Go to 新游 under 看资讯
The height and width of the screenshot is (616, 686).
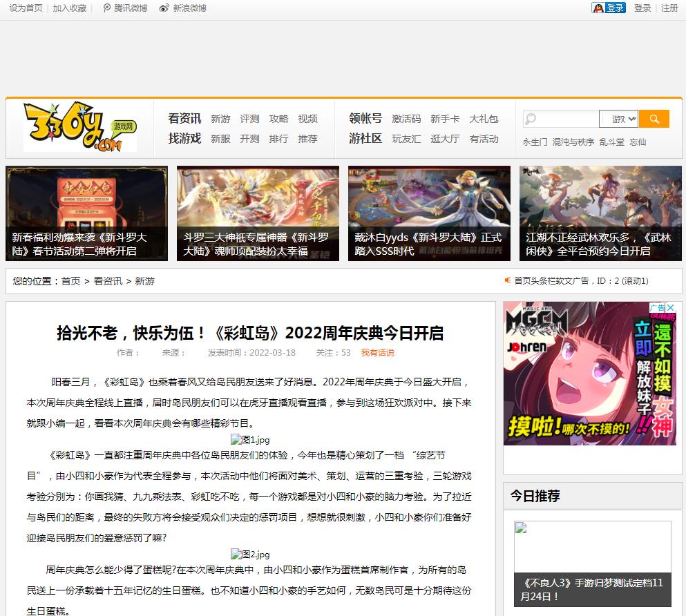220,119
